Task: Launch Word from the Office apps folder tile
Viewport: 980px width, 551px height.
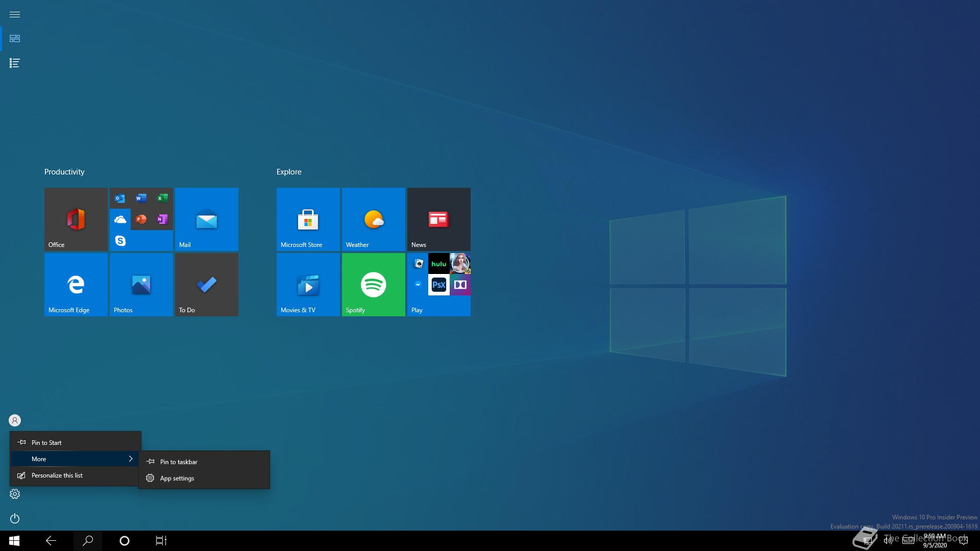Action: click(x=141, y=198)
